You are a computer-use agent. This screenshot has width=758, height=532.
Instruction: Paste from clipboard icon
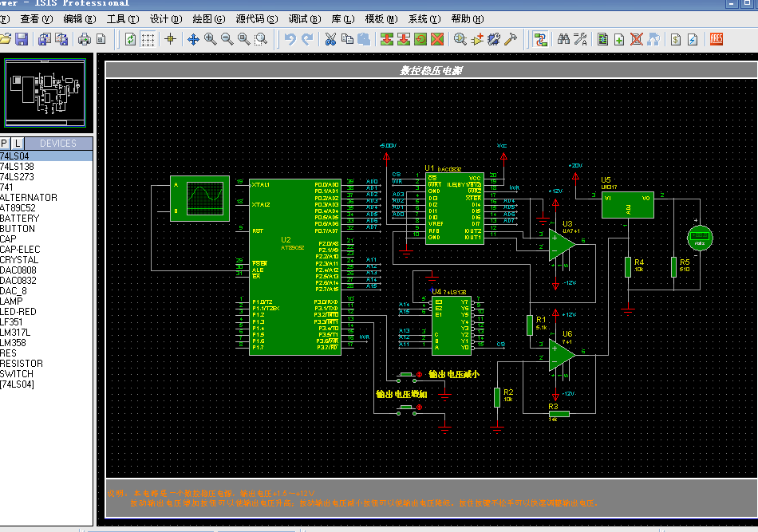[364, 39]
